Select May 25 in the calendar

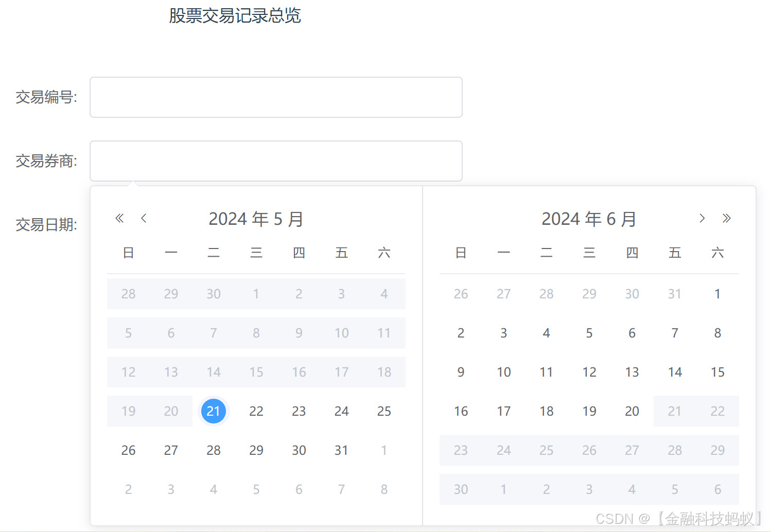pyautogui.click(x=384, y=411)
